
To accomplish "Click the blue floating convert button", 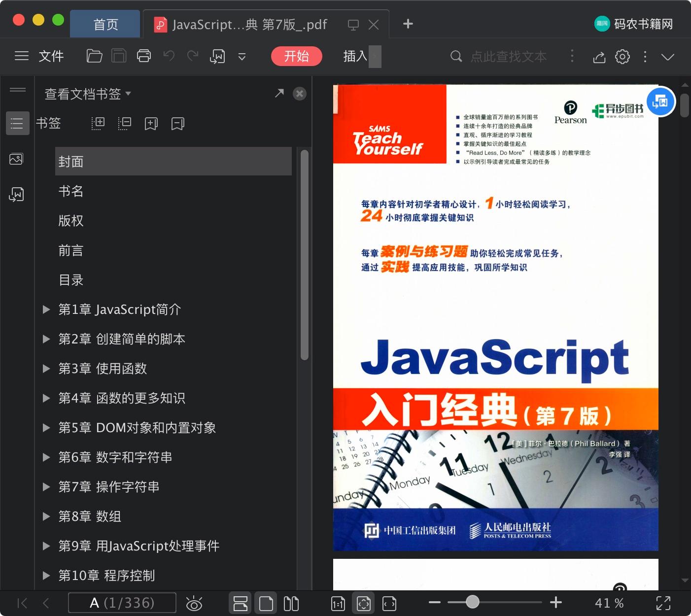I will [660, 102].
